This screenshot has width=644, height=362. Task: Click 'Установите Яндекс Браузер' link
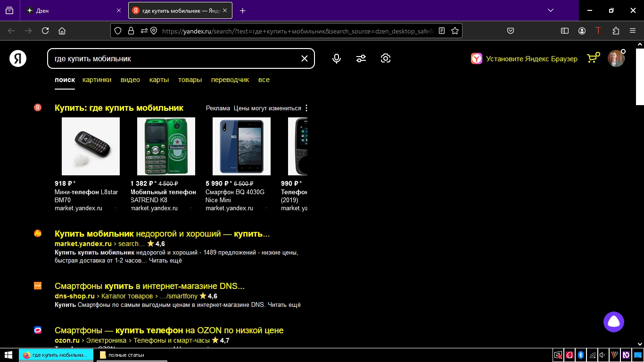(524, 58)
